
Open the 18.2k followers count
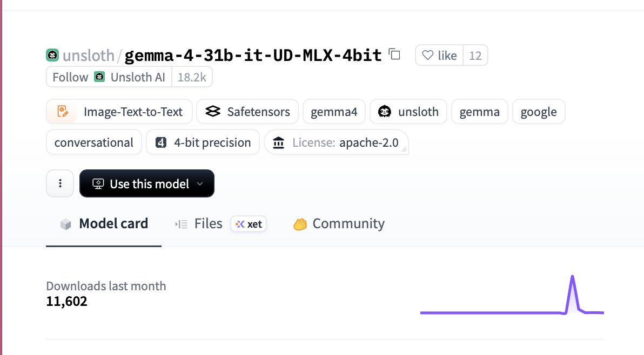(192, 77)
